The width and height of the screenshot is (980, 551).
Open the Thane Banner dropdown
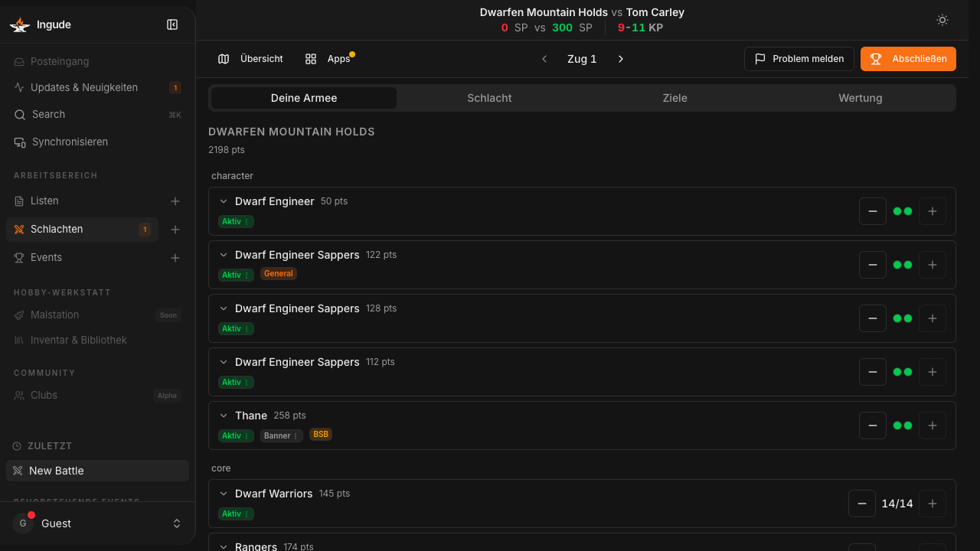[282, 435]
